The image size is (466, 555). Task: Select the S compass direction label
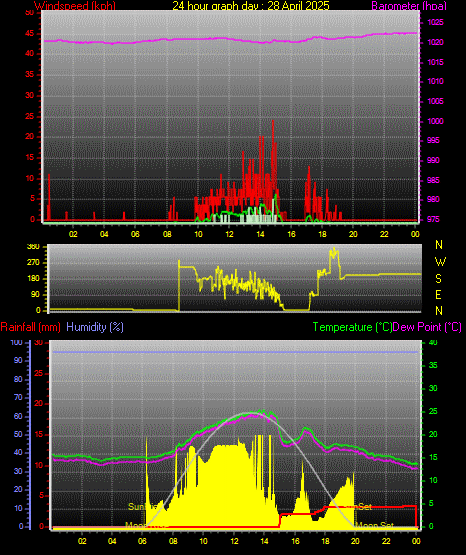(438, 279)
